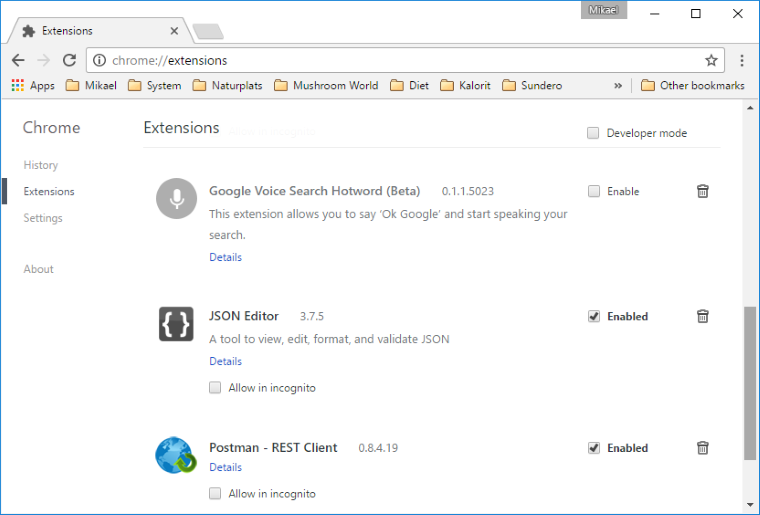Open About from the sidebar
The image size is (760, 515).
click(x=38, y=269)
